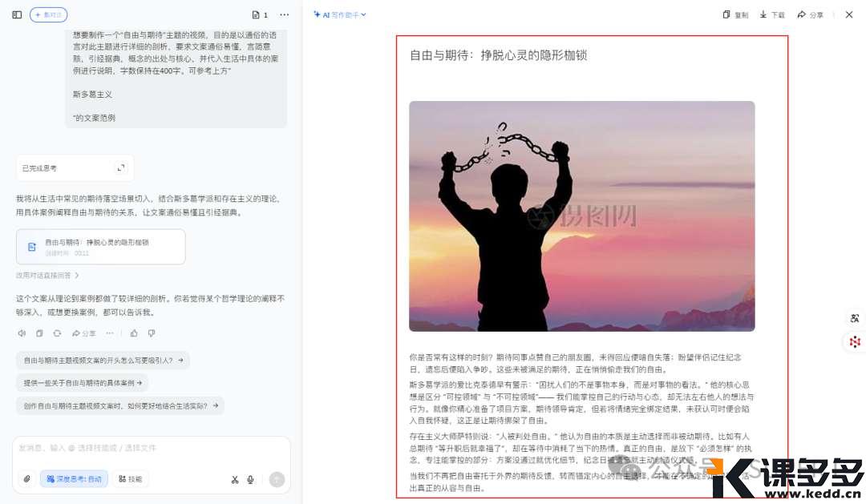Play the reply aloud with speaker icon
This screenshot has height=504, width=866.
[x=22, y=333]
